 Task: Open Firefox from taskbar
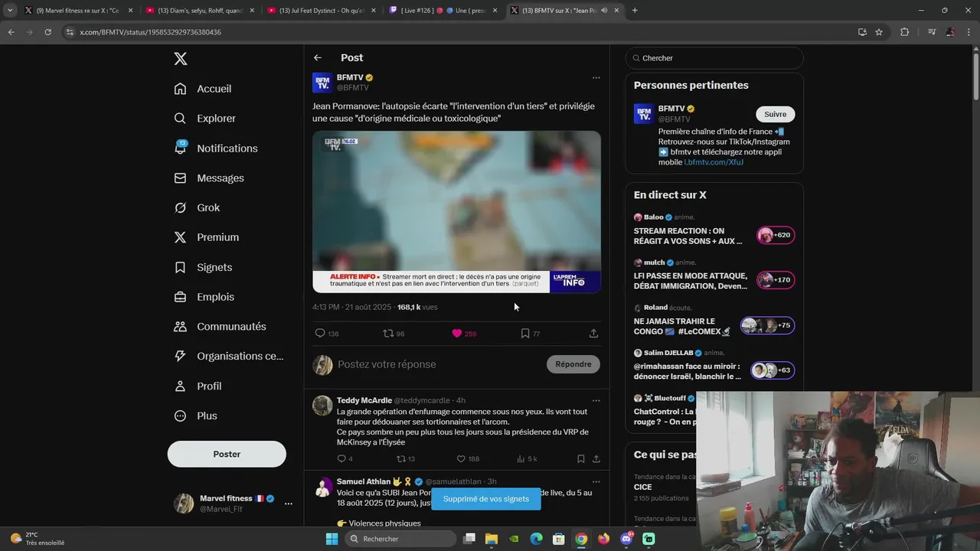604,539
